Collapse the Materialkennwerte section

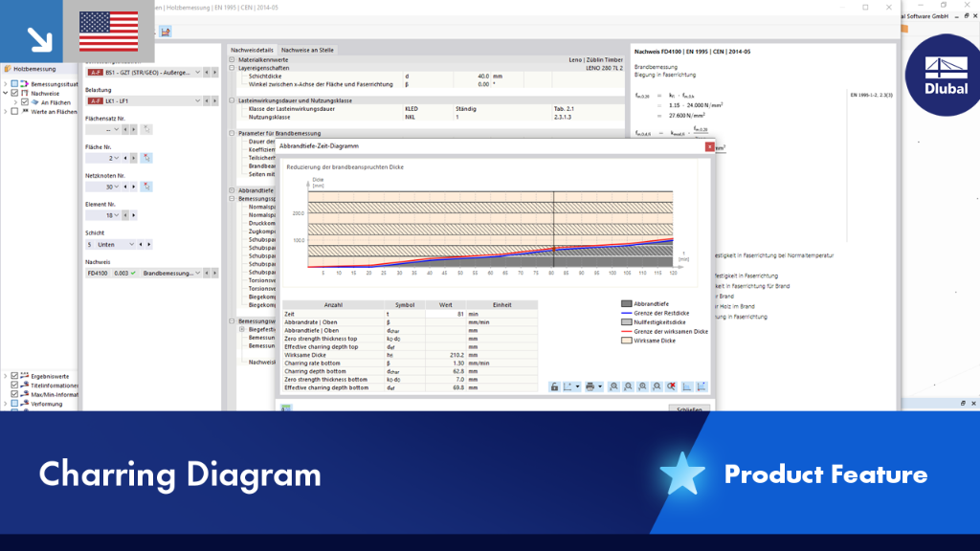point(232,60)
